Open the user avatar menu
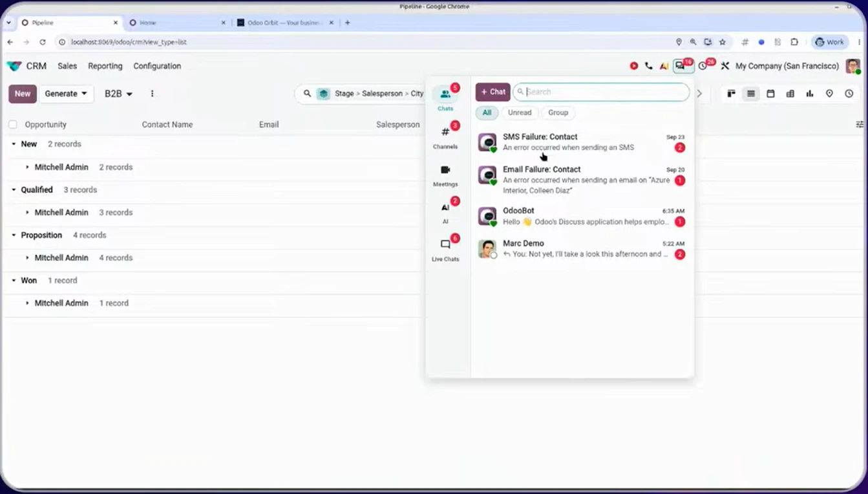The image size is (868, 494). 853,66
